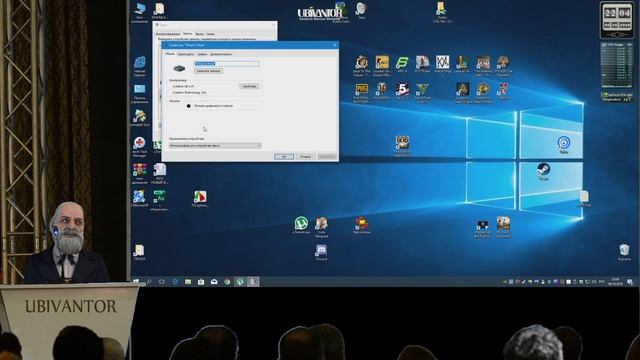Click the Apply button in dialog
Screen dimensions: 640x360
[327, 156]
